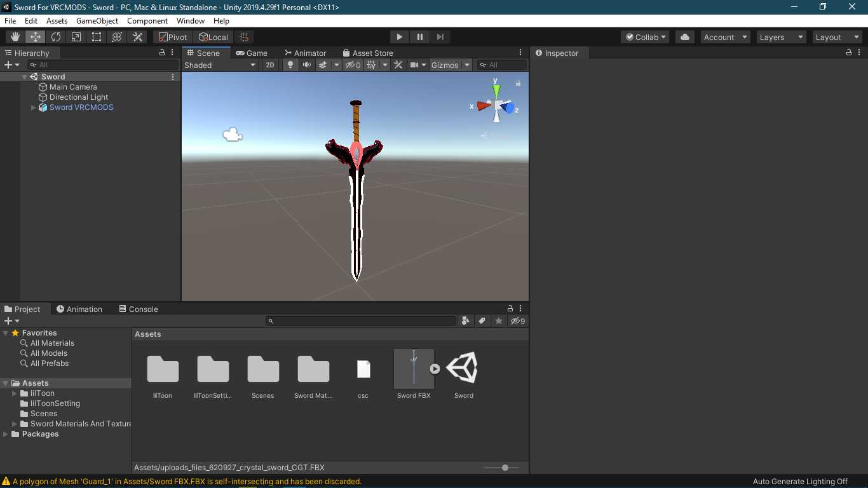Viewport: 868px width, 488px height.
Task: Open the Layers dropdown
Action: tap(781, 37)
